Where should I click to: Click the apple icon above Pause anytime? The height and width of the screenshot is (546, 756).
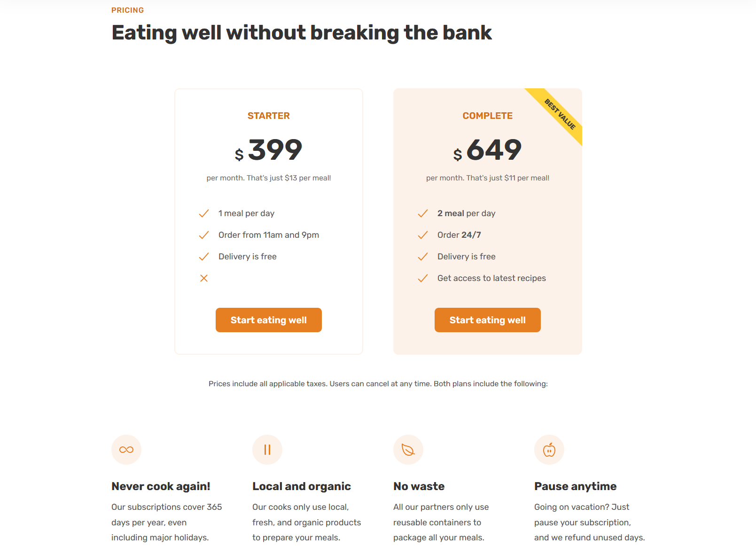pos(549,449)
